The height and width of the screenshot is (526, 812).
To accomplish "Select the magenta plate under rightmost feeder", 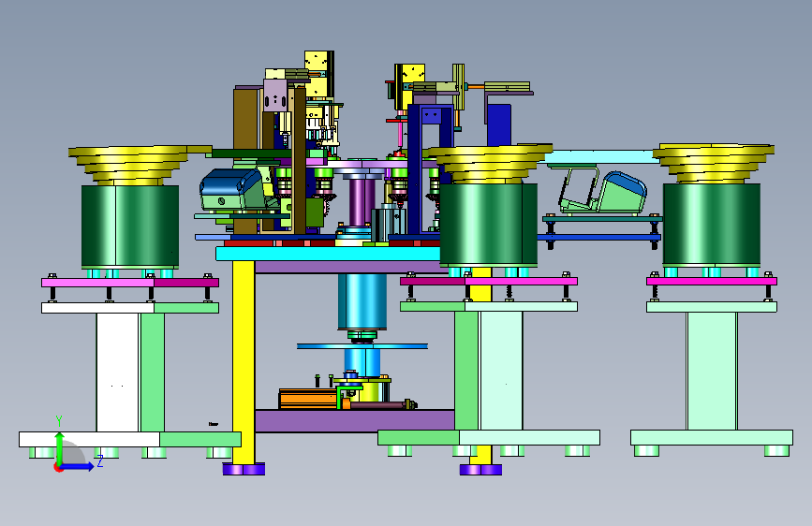I will point(712,281).
